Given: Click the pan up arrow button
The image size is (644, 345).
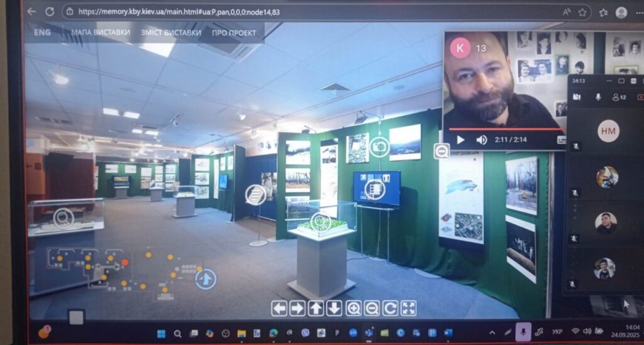Looking at the screenshot, I should [316, 308].
